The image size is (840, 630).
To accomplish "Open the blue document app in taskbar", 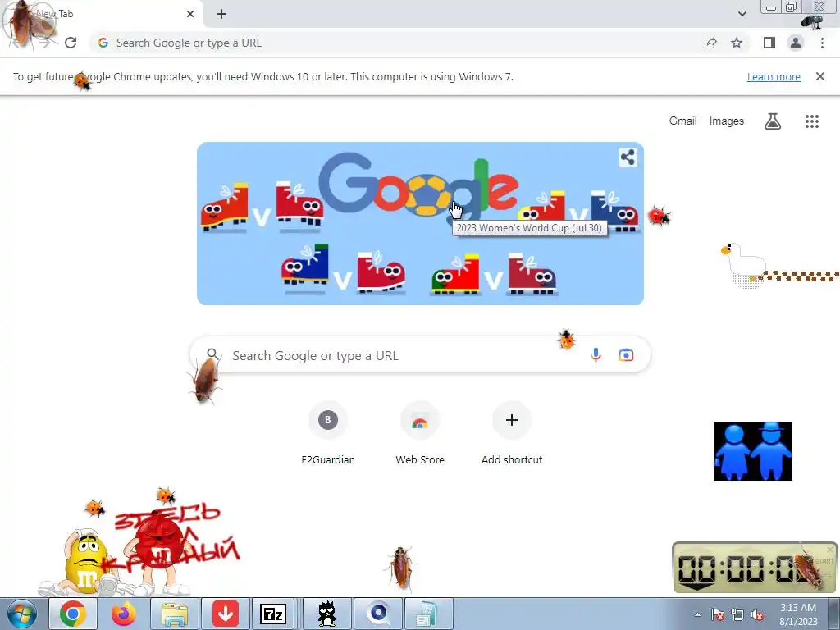I will 427,614.
